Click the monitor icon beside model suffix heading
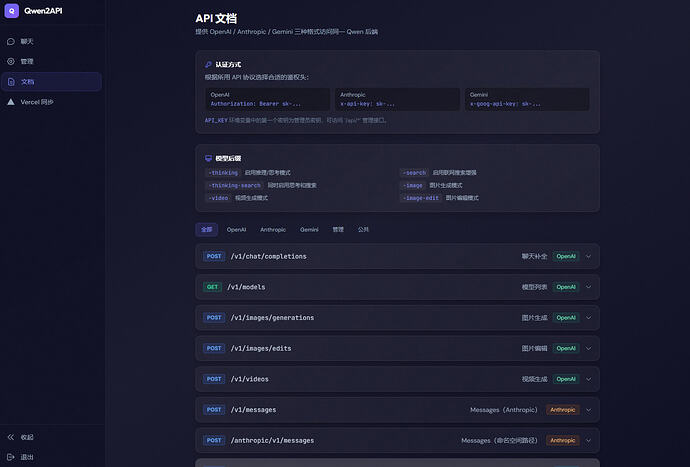The height and width of the screenshot is (467, 690). point(208,158)
